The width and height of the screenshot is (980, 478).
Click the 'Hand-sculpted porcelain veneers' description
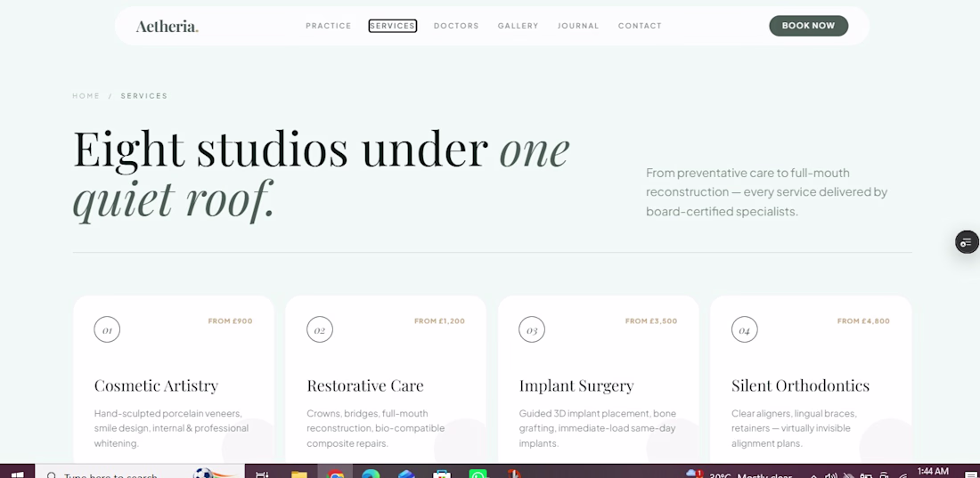coord(171,428)
